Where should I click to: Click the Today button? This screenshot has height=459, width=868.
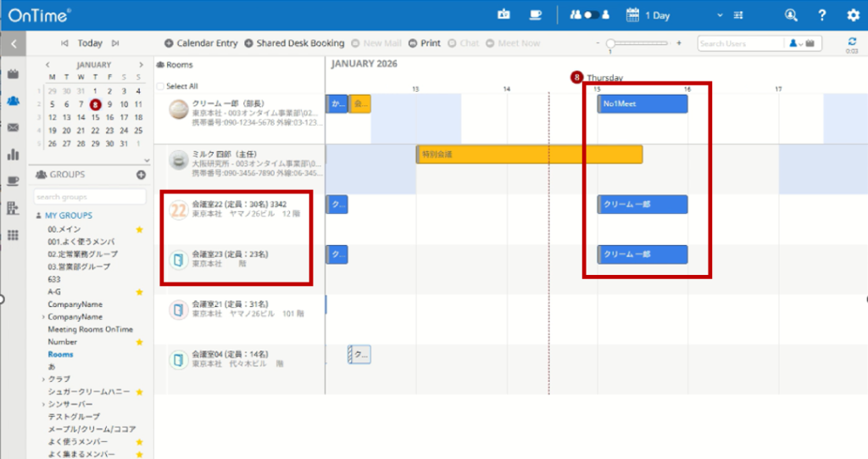click(x=90, y=43)
